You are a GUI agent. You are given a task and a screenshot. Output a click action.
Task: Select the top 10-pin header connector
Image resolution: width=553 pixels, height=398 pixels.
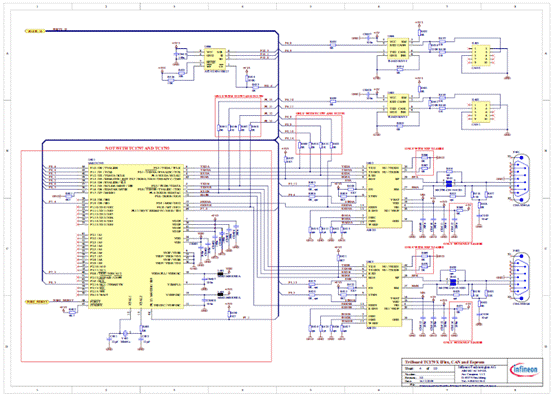(x=481, y=55)
